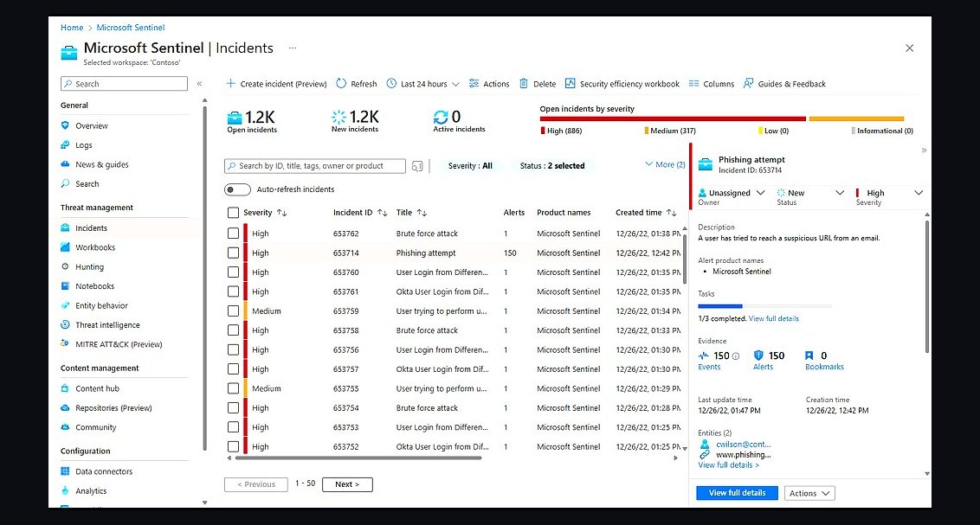980x525 pixels.
Task: Click the Microsoft Sentinel breadcrumb link
Action: pyautogui.click(x=131, y=28)
